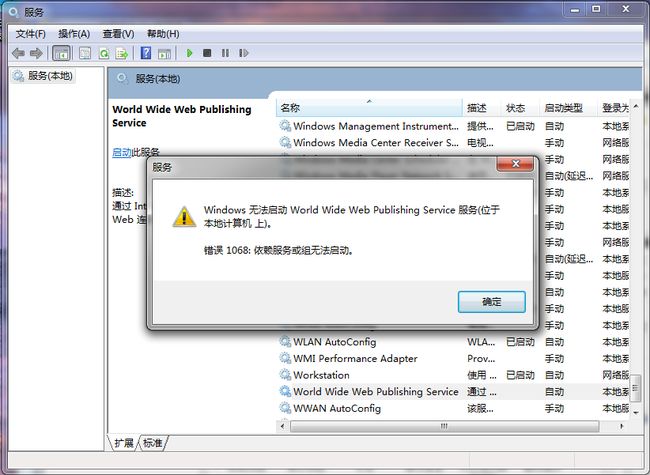The width and height of the screenshot is (650, 475).
Task: Click the Forward arrow toolbar icon
Action: pyautogui.click(x=36, y=53)
